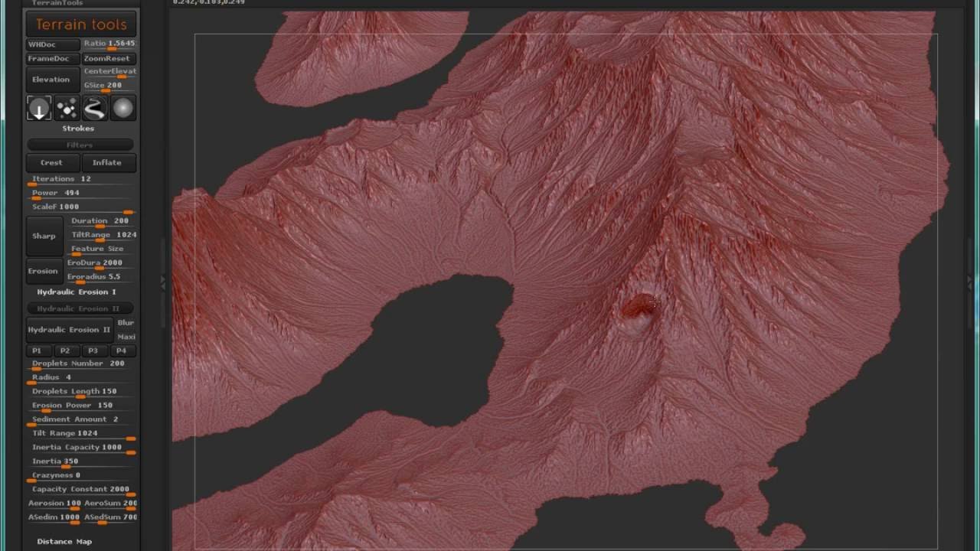Adjust the AeroSum slider

pyautogui.click(x=110, y=504)
